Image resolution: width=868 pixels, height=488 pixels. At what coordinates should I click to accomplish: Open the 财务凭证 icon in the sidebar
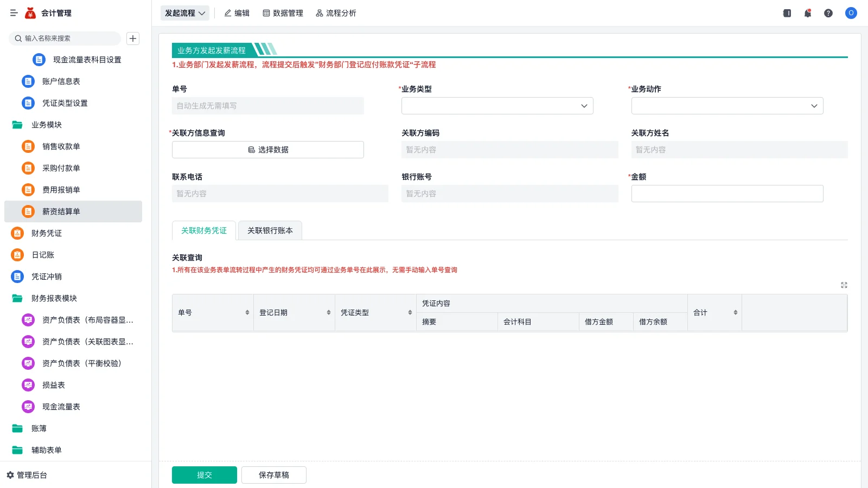[17, 233]
